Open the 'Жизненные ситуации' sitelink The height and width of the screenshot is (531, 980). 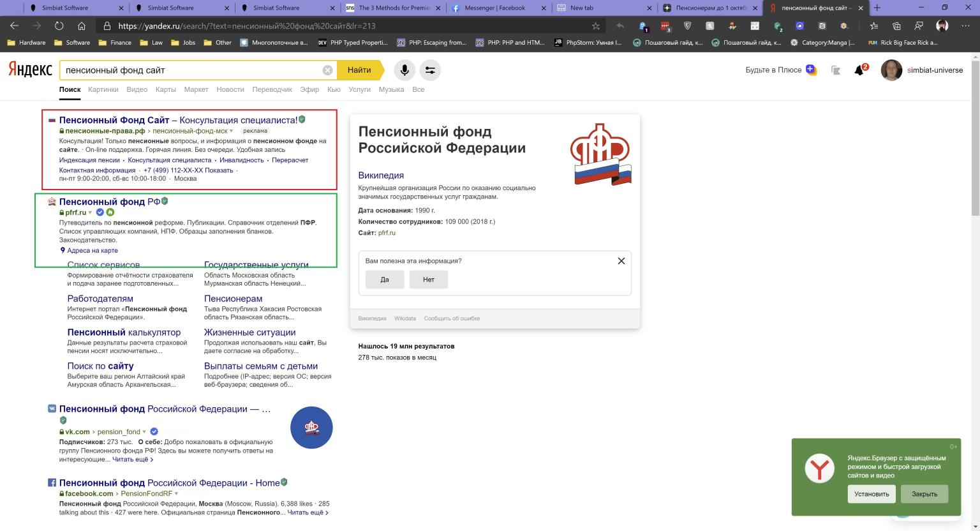coord(250,333)
